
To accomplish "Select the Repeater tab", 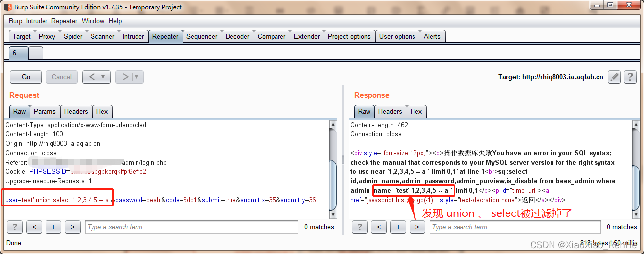I will (x=165, y=36).
